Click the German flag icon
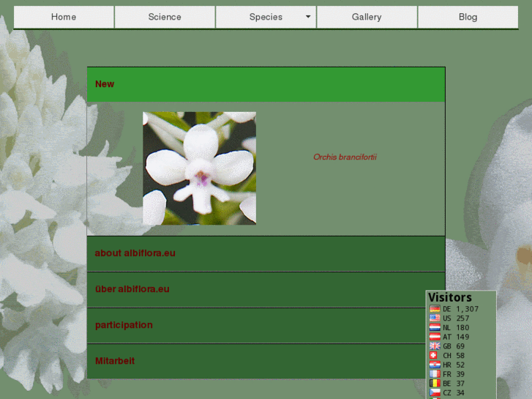 (x=435, y=309)
